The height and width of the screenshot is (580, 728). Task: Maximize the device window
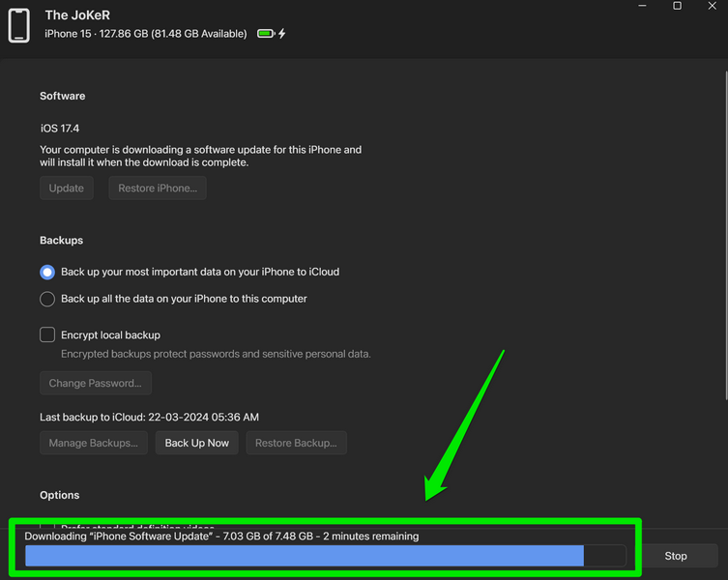pyautogui.click(x=677, y=7)
